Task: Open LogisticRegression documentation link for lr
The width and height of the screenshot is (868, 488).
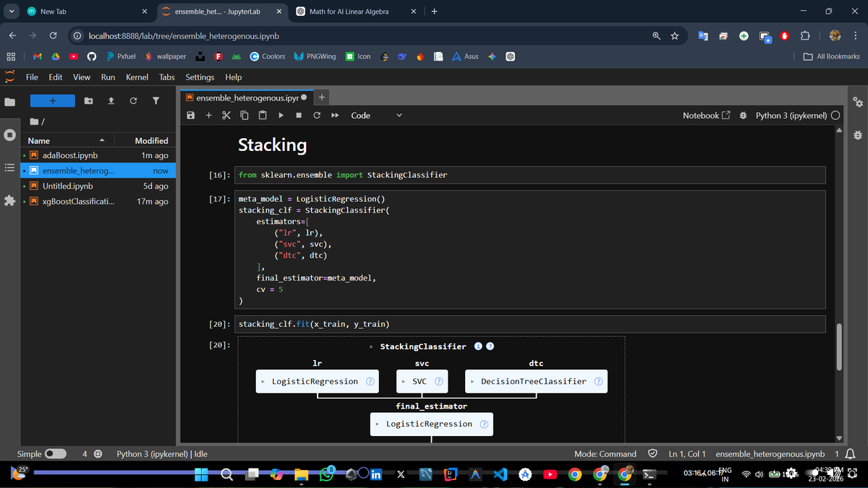Action: coord(370,382)
